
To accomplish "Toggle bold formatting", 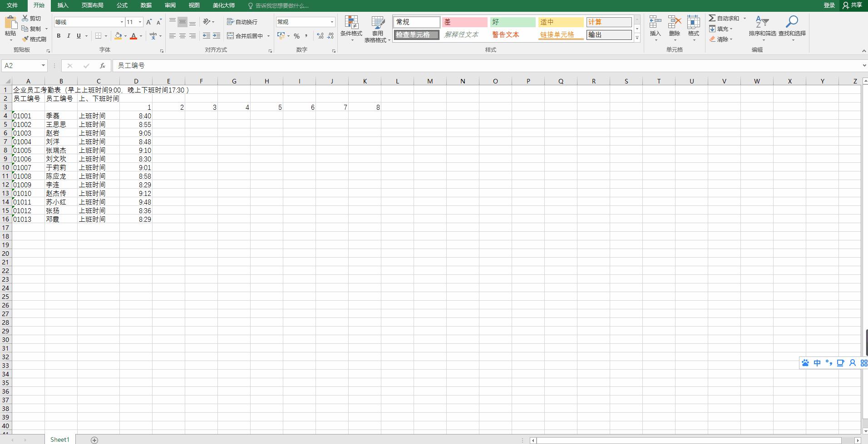I will (x=59, y=36).
